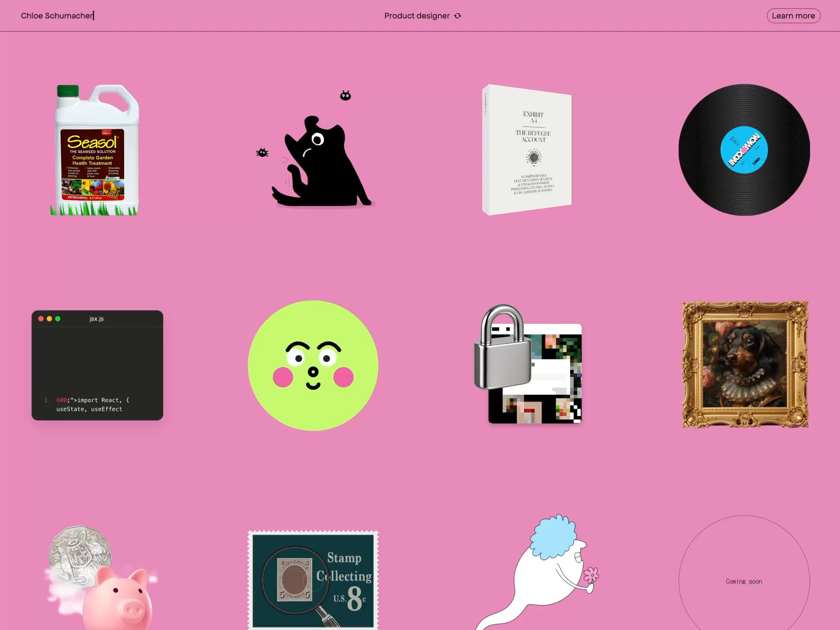
Task: Click the Coming soon circle
Action: (x=744, y=581)
